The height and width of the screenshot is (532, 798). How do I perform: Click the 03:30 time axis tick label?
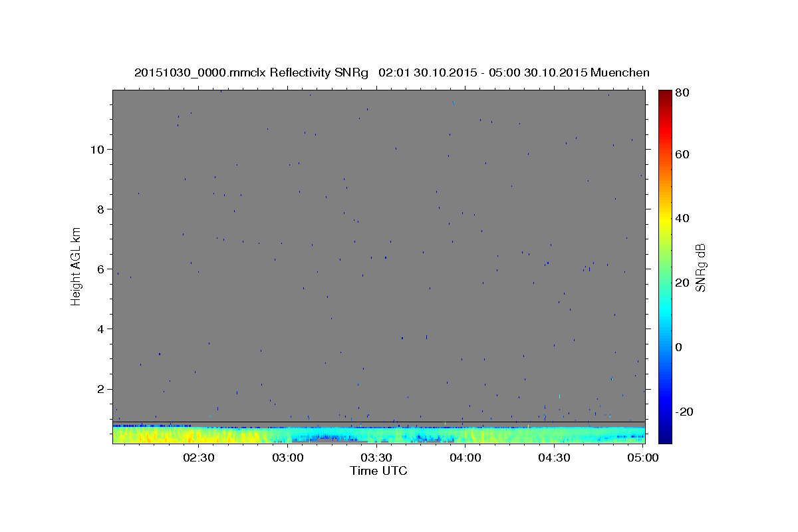click(376, 458)
